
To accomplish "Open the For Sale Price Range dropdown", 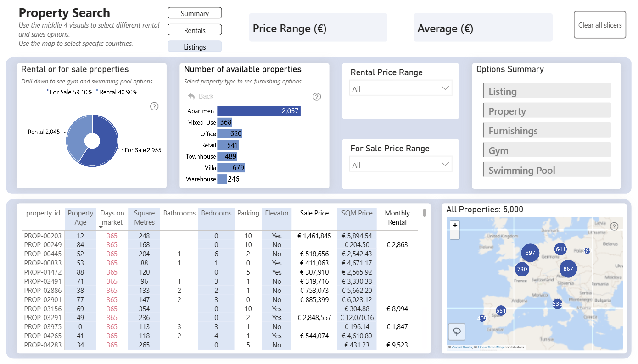I will pos(401,164).
